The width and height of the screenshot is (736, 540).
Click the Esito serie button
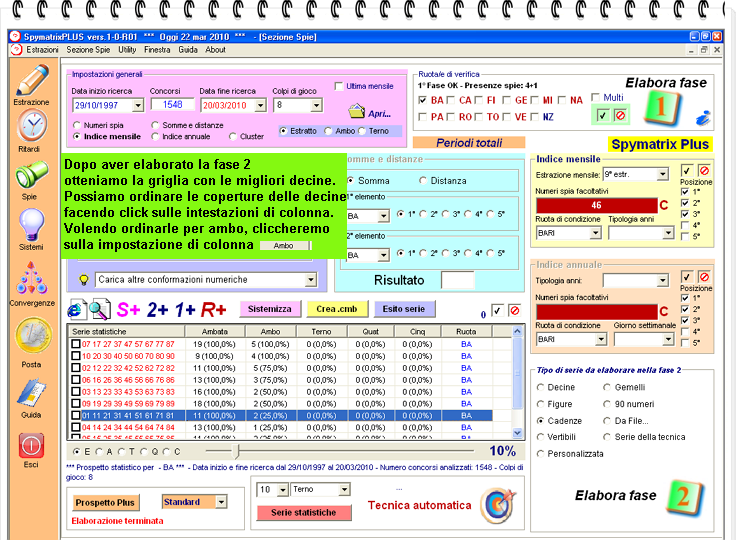(x=404, y=309)
